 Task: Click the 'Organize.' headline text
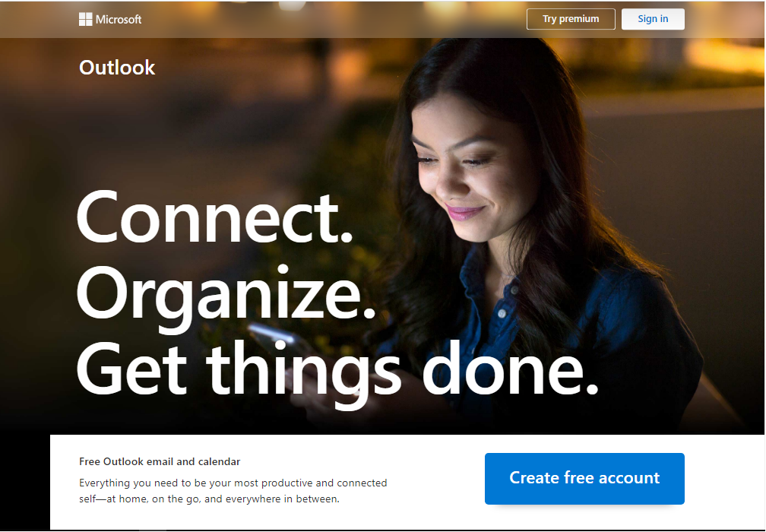point(226,298)
